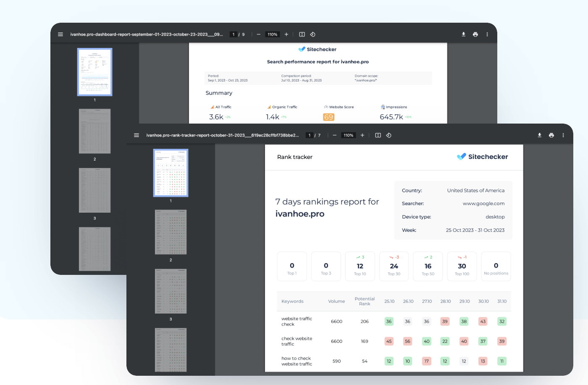This screenshot has height=385, width=588.
Task: Click the Keywords column header
Action: coord(292,301)
